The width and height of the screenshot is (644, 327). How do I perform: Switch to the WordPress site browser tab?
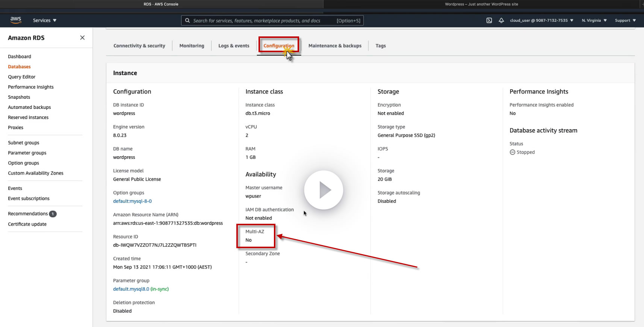pos(481,4)
